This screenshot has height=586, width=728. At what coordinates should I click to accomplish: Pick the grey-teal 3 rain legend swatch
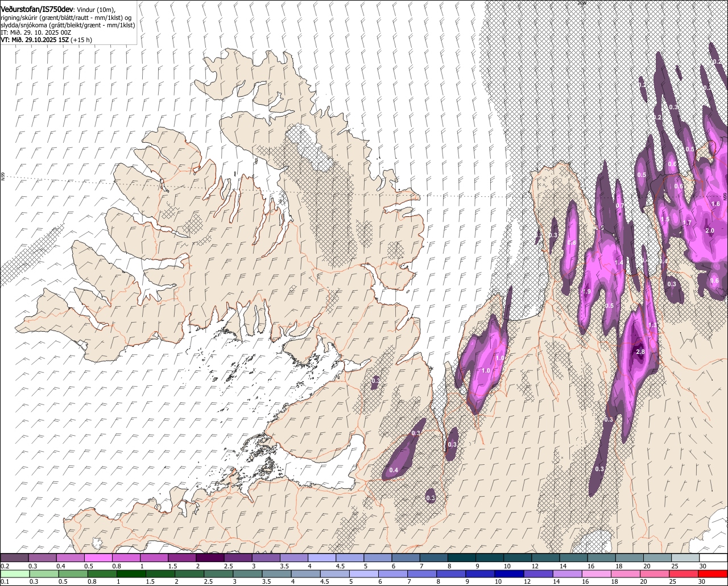(x=248, y=573)
